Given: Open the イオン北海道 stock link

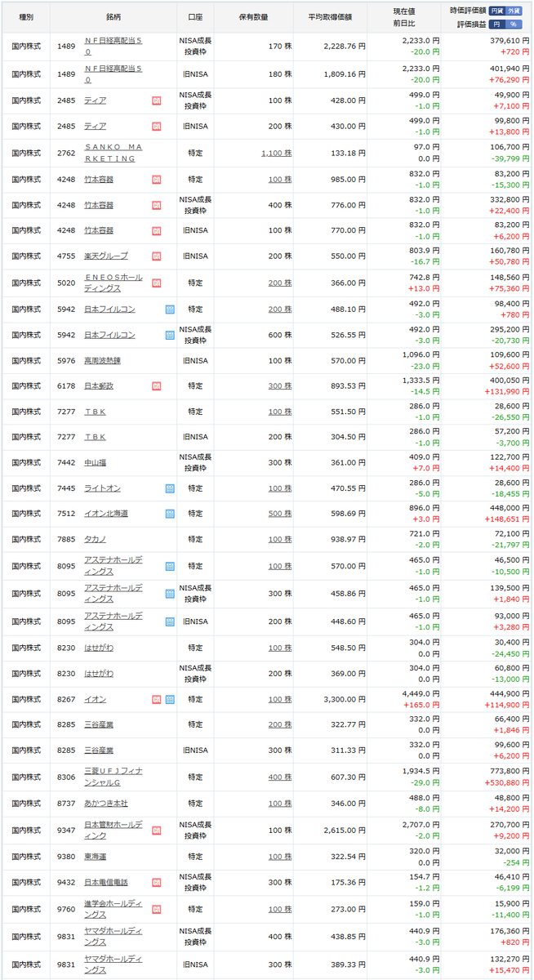Looking at the screenshot, I should click(x=106, y=514).
